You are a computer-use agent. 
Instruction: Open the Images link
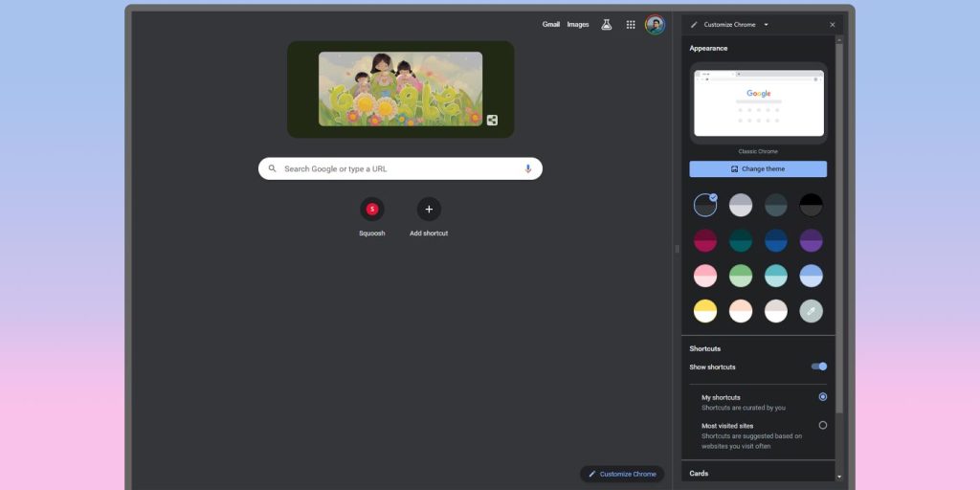[578, 25]
